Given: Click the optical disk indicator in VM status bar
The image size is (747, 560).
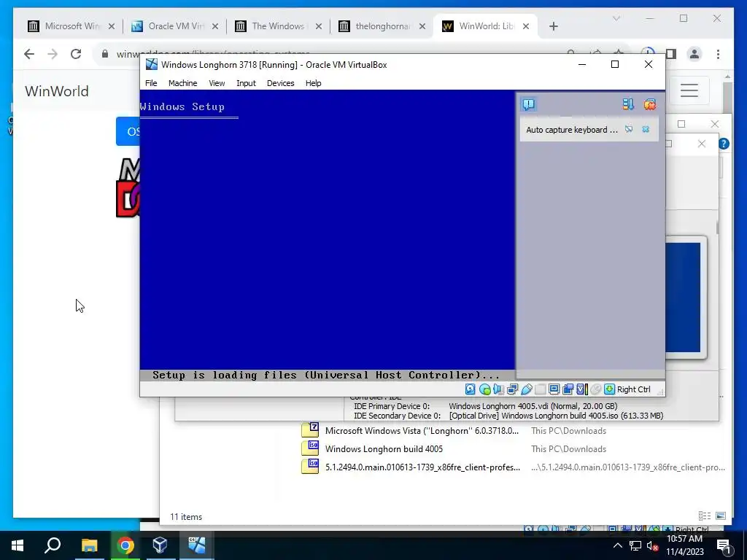Looking at the screenshot, I should 485,389.
